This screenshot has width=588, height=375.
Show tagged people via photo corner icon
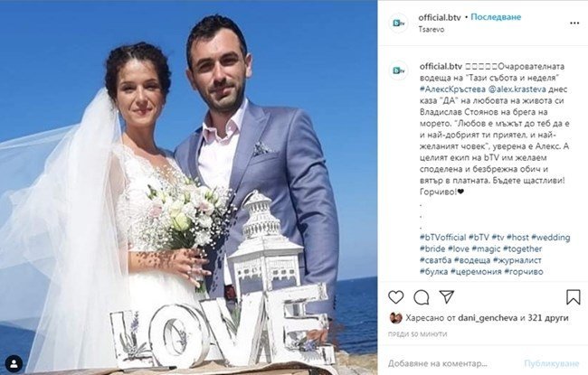[x=14, y=364]
